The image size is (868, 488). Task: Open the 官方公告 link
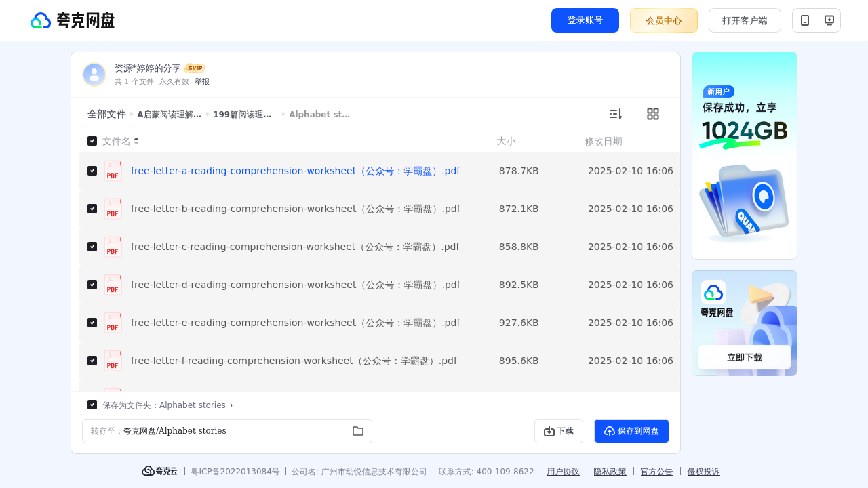pyautogui.click(x=657, y=472)
